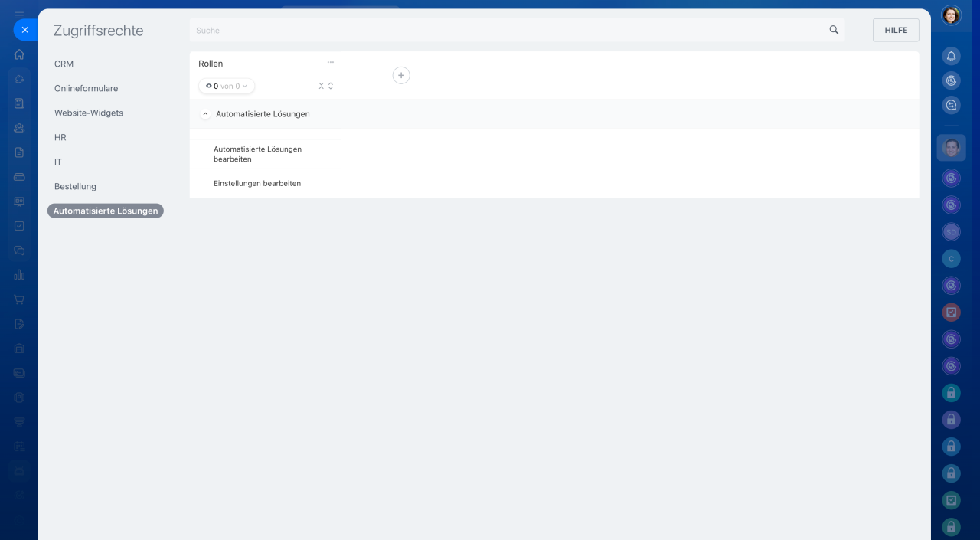Open the bar chart analytics icon

point(19,275)
